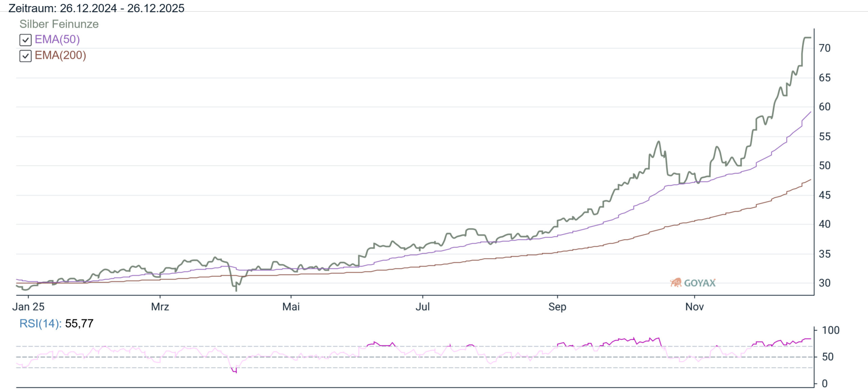Click the 70 price axis label

point(825,48)
